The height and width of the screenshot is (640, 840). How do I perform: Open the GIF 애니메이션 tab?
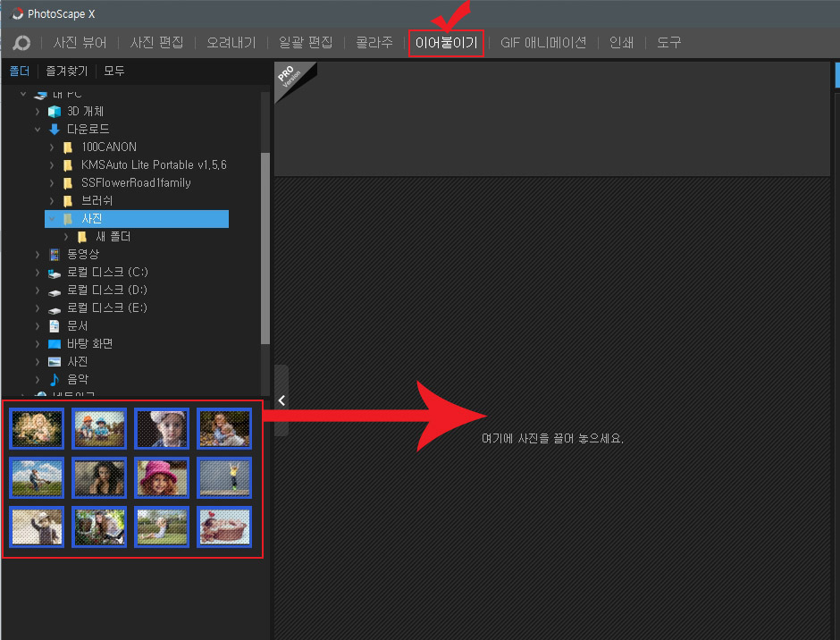pyautogui.click(x=543, y=43)
